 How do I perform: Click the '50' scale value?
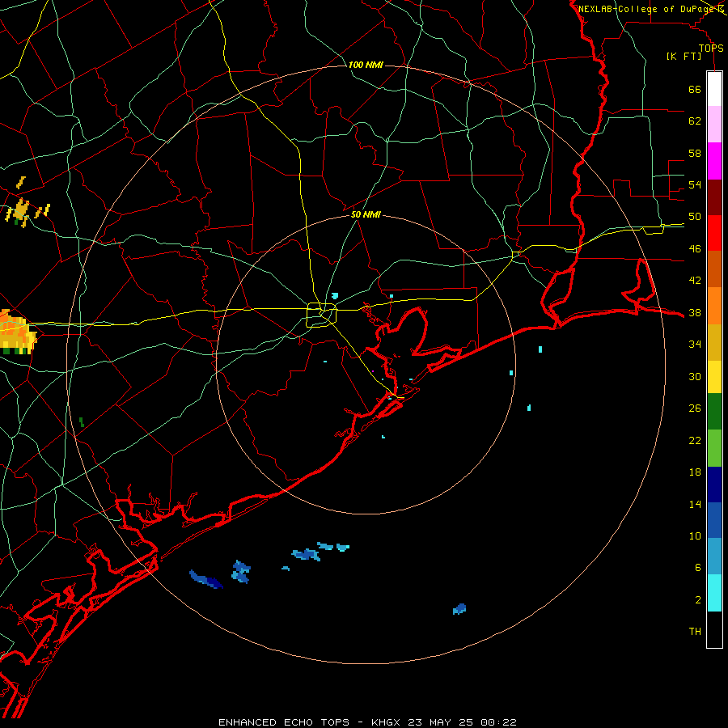tap(695, 217)
